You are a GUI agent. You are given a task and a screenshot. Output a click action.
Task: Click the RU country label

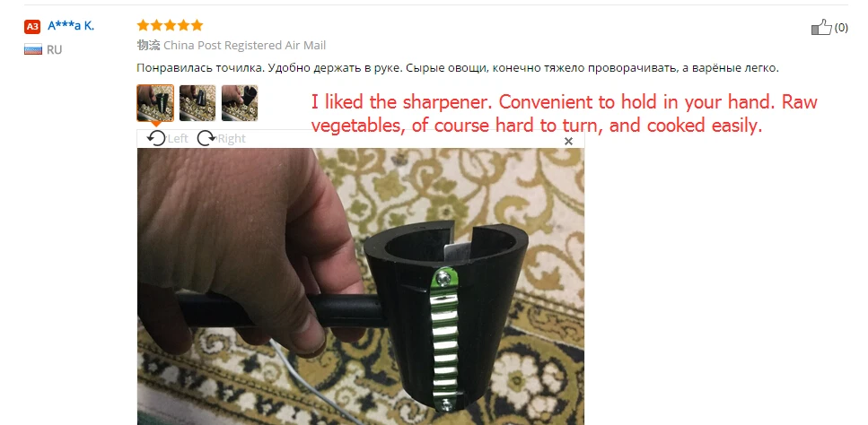pos(54,49)
